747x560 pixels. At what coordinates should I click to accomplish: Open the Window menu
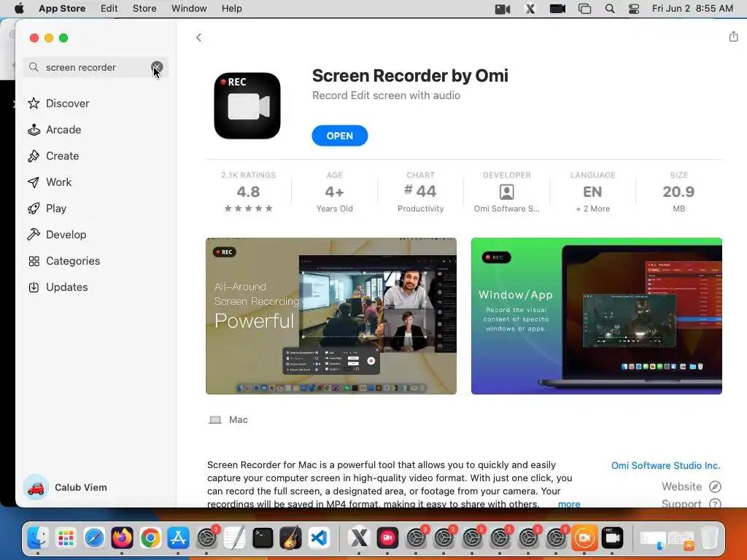(189, 8)
